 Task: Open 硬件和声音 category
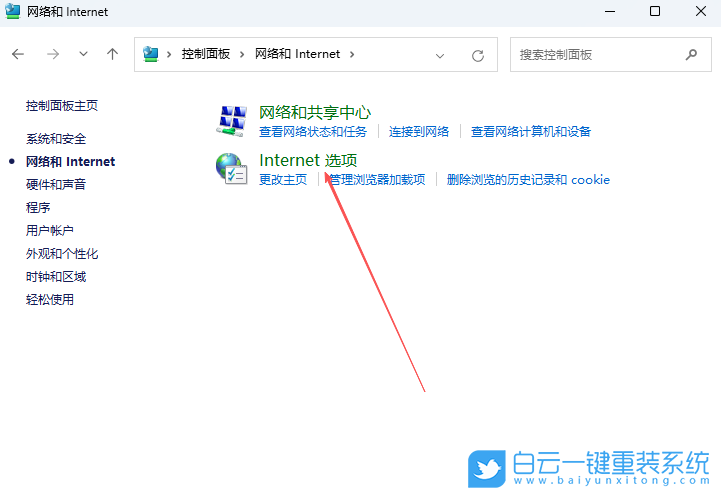[56, 184]
